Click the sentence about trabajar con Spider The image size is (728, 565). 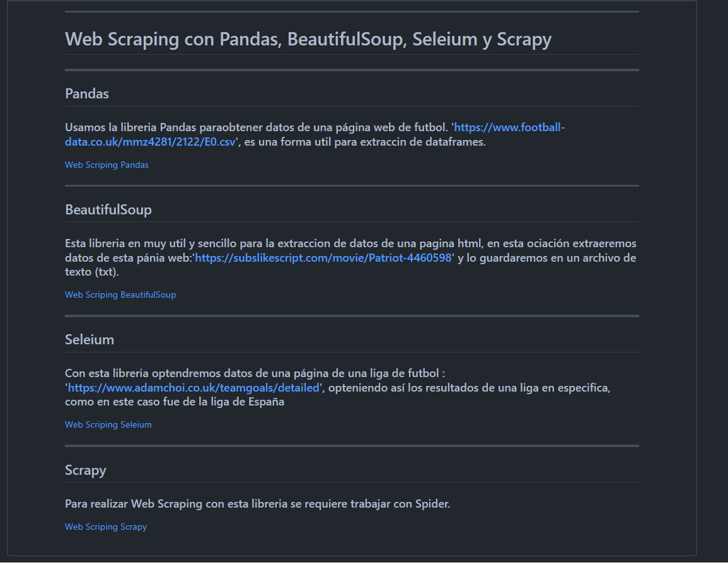[x=258, y=504]
